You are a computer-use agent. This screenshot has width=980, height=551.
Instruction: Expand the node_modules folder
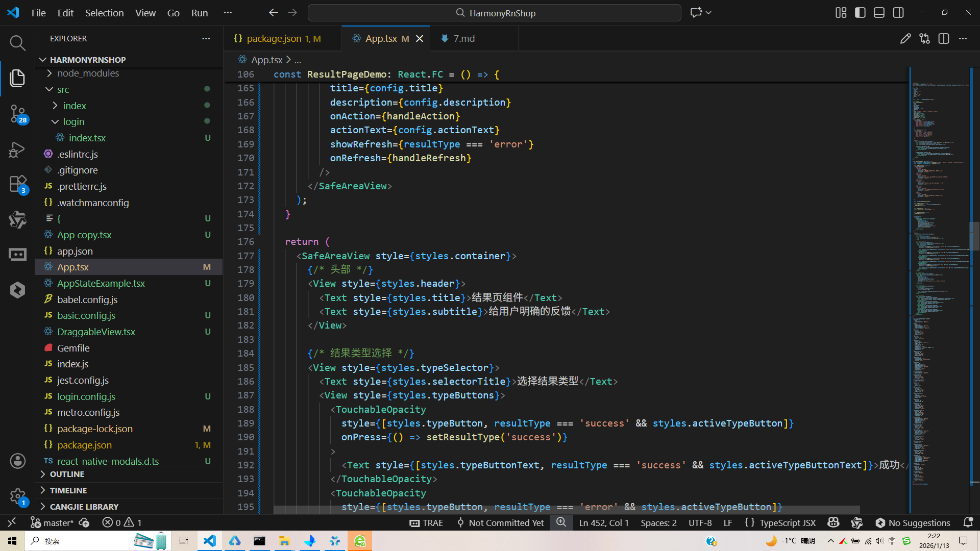tap(88, 73)
